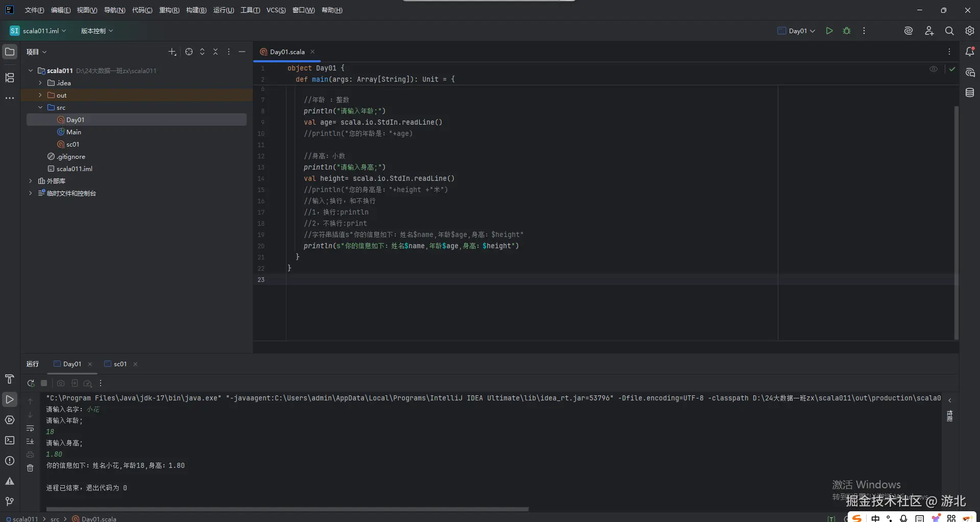Rerun the program in the Run panel
980x522 pixels.
(31, 383)
